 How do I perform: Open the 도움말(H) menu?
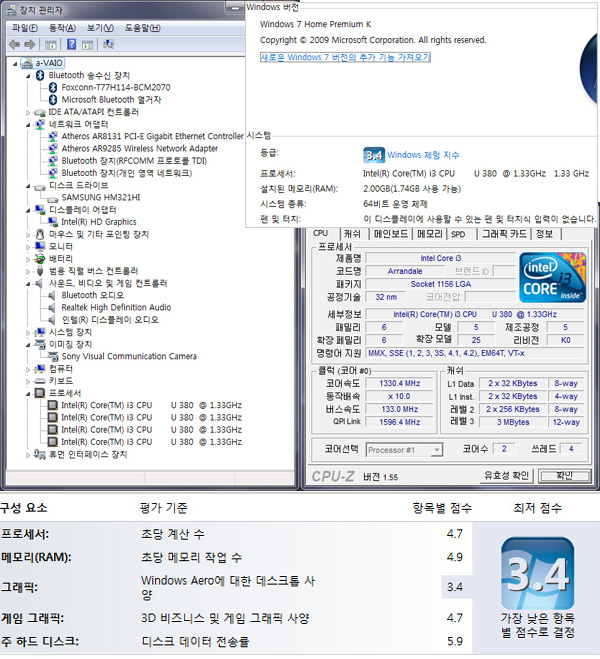(143, 28)
